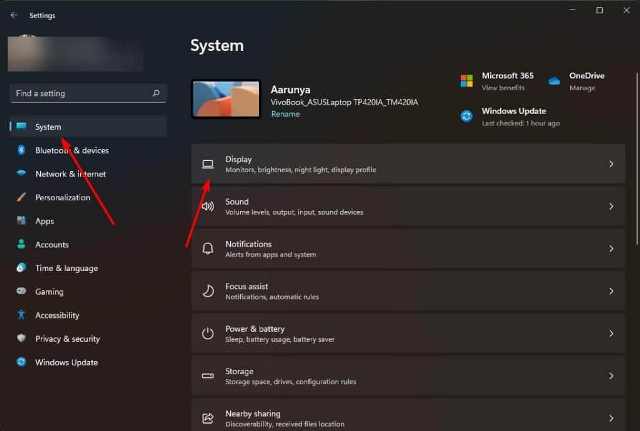The height and width of the screenshot is (431, 640).
Task: Click the Microsoft 365 logo icon
Action: click(467, 81)
